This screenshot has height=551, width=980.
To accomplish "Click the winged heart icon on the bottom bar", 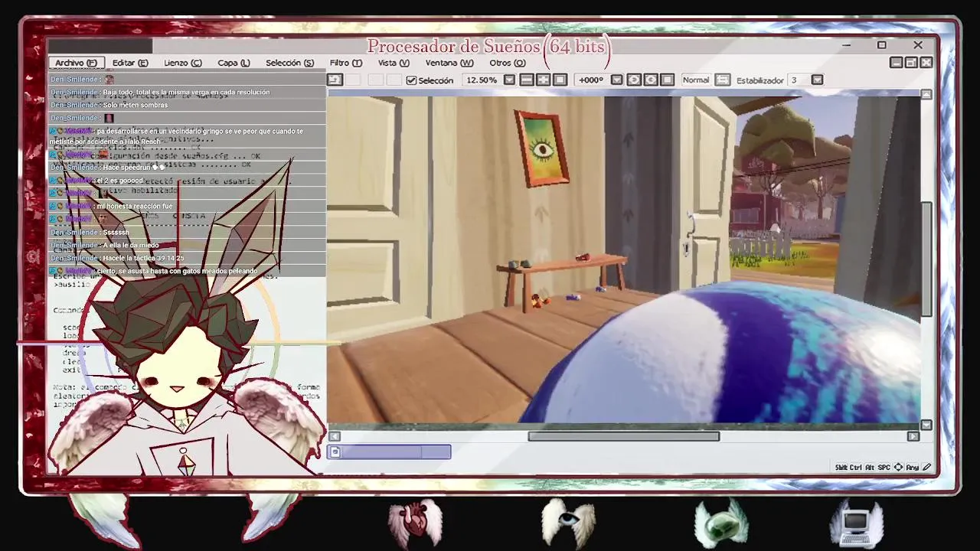I will (x=415, y=522).
